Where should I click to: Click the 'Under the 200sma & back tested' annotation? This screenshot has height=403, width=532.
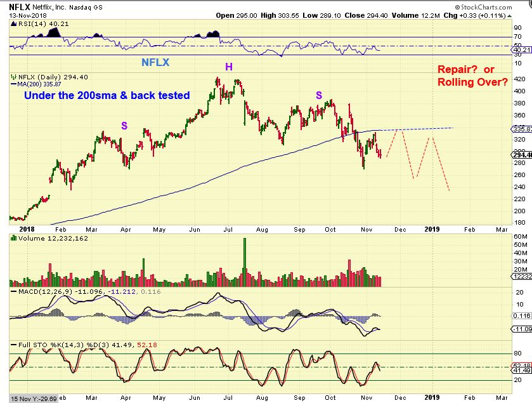coord(107,95)
